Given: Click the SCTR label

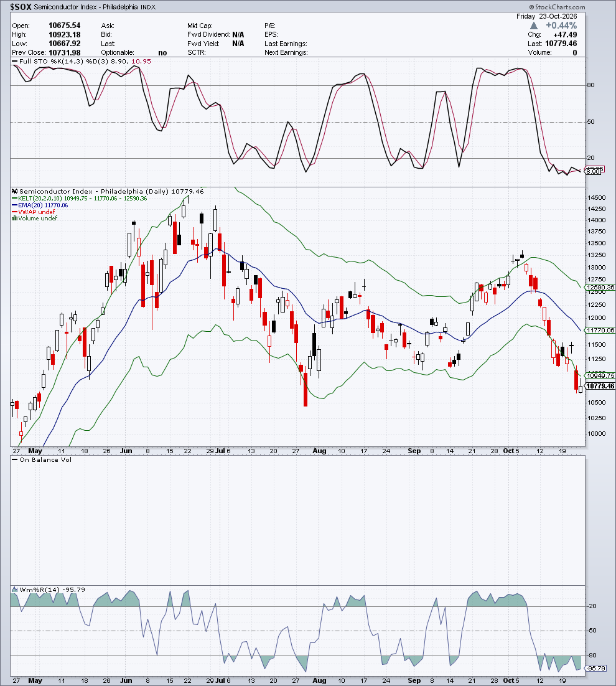Looking at the screenshot, I should [x=196, y=52].
